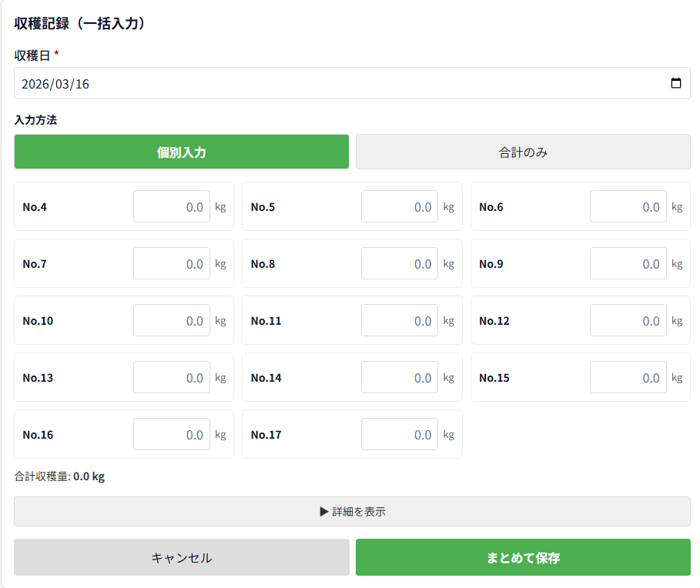Click the No.17 harvest weight field

tap(399, 435)
